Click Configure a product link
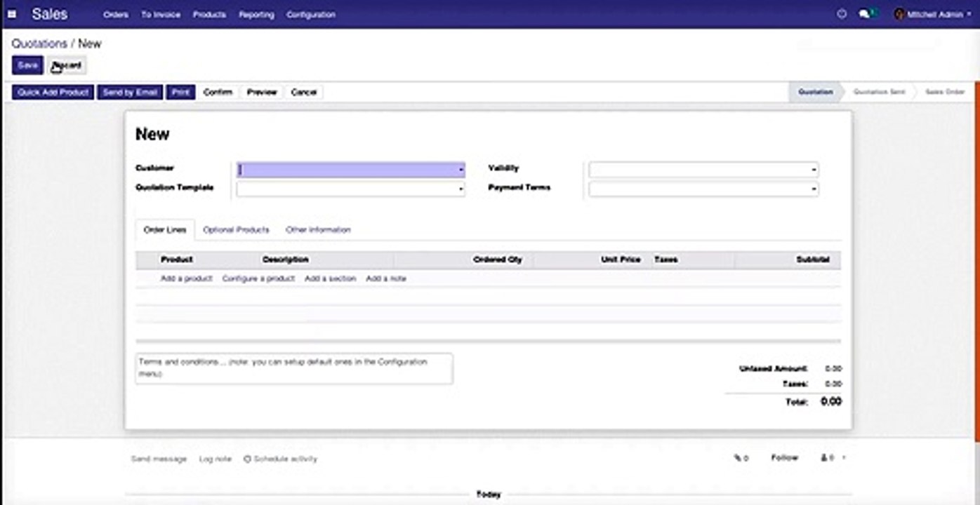The width and height of the screenshot is (980, 505). [x=258, y=278]
